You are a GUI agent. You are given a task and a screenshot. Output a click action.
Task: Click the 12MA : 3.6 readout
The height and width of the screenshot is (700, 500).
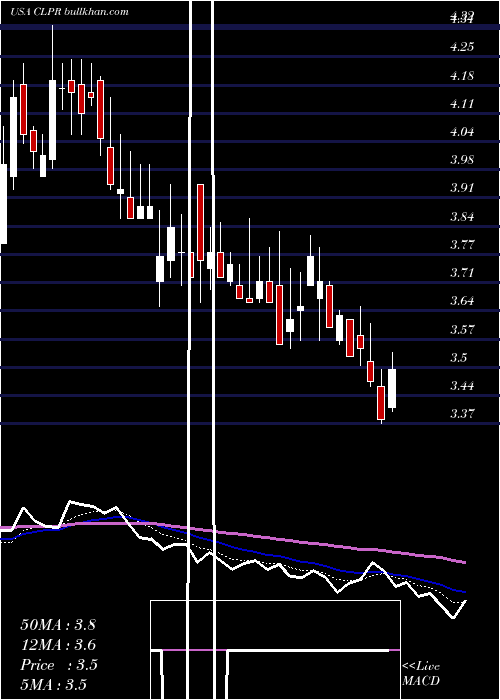58,645
